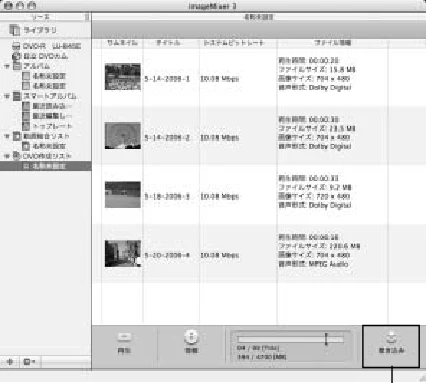Select highlighted 名称未設定 under DVD作成リスト
Viewport: 427px width, 383px height.
tap(46, 166)
